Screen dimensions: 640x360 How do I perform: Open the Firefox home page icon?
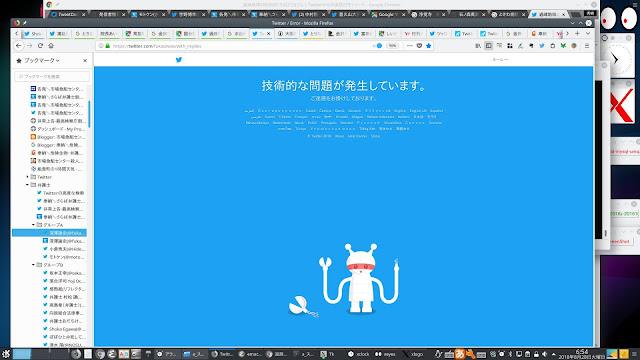[51, 46]
